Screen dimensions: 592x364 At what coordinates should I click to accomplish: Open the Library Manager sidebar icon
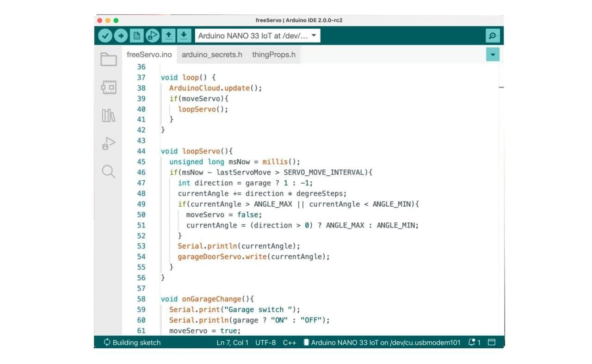(108, 116)
